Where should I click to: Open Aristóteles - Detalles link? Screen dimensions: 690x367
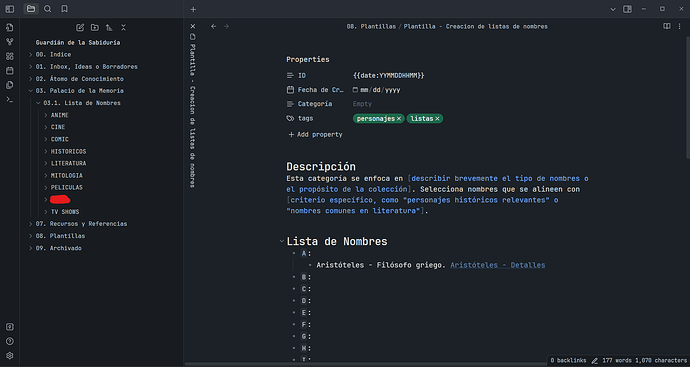pos(498,265)
